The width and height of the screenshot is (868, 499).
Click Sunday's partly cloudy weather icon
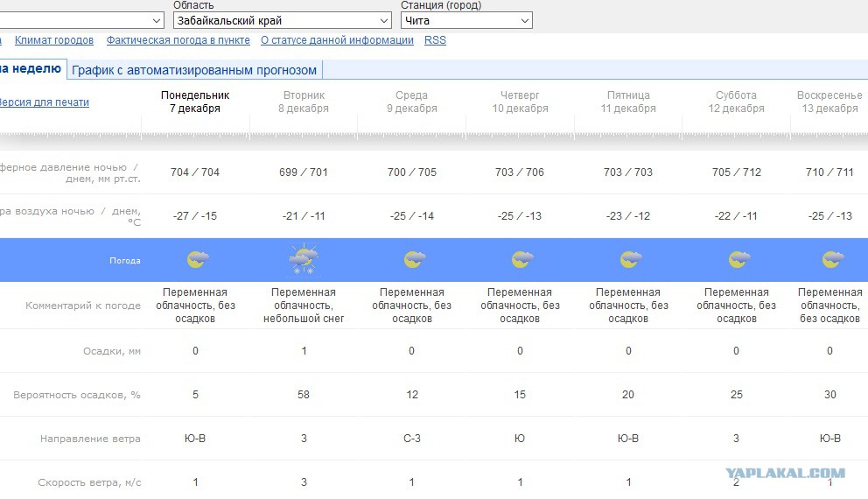[x=833, y=258]
